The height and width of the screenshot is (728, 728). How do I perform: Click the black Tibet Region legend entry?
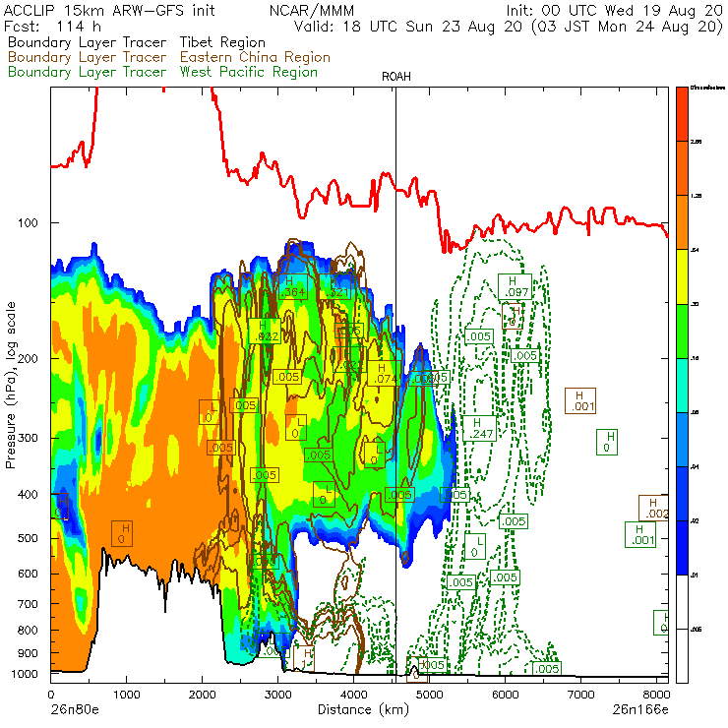pos(137,42)
